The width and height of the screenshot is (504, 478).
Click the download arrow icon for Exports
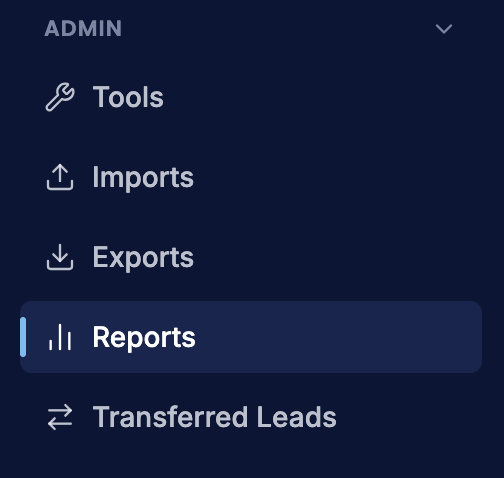[60, 257]
